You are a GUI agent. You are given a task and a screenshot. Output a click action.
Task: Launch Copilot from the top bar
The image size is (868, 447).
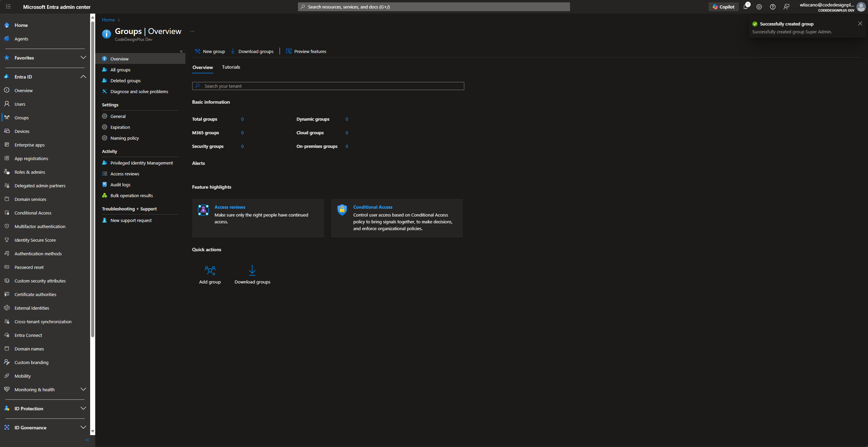pos(723,7)
